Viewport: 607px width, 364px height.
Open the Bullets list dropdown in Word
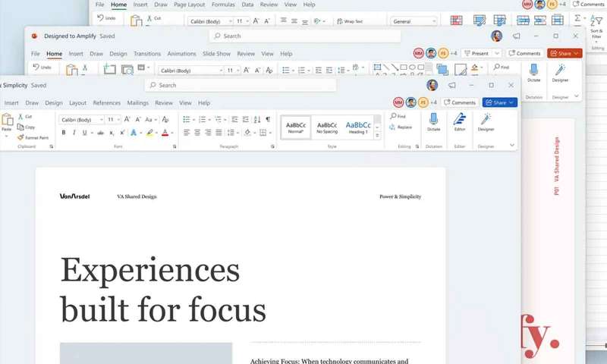pyautogui.click(x=193, y=120)
